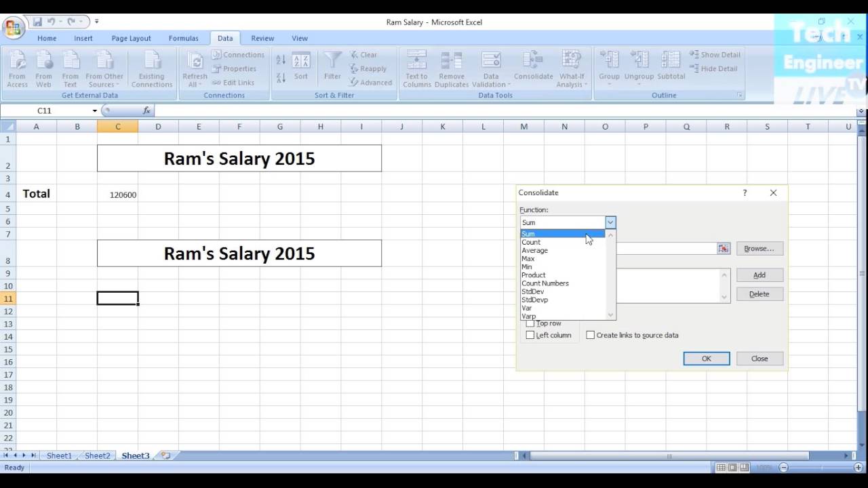Click Subtotal icon
The width and height of the screenshot is (868, 488).
coord(671,66)
